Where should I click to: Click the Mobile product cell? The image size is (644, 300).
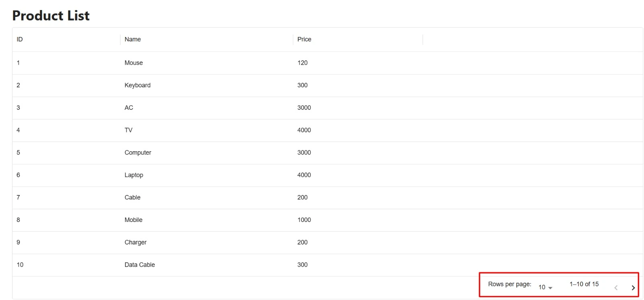[133, 220]
